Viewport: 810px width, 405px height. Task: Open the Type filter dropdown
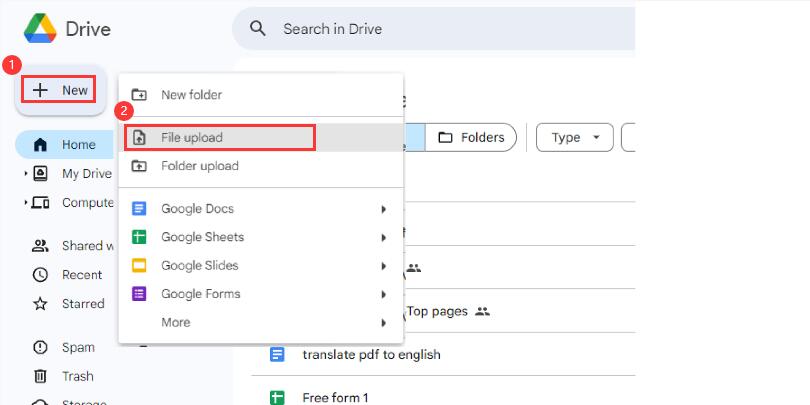[x=574, y=137]
